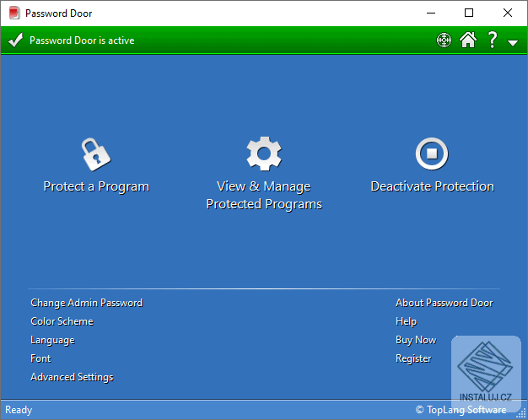
Task: Open the gear View & Manage icon
Action: (x=264, y=153)
